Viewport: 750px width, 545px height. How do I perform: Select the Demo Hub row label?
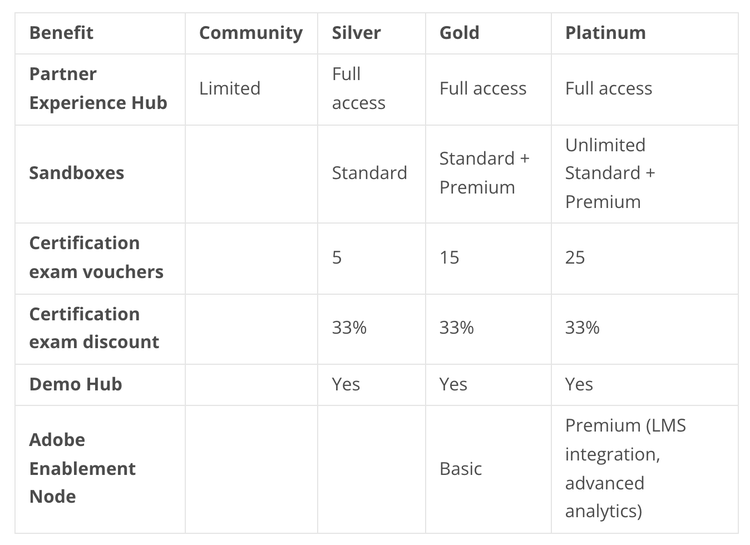point(75,384)
